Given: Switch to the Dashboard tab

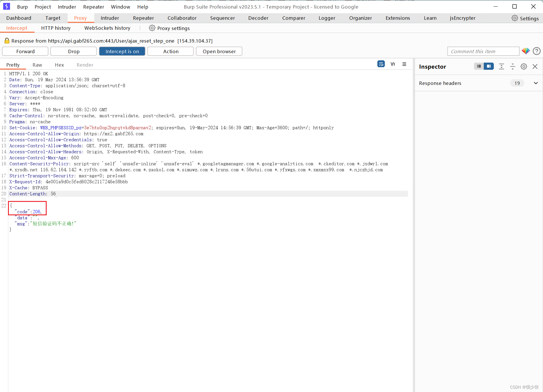Looking at the screenshot, I should coord(19,18).
